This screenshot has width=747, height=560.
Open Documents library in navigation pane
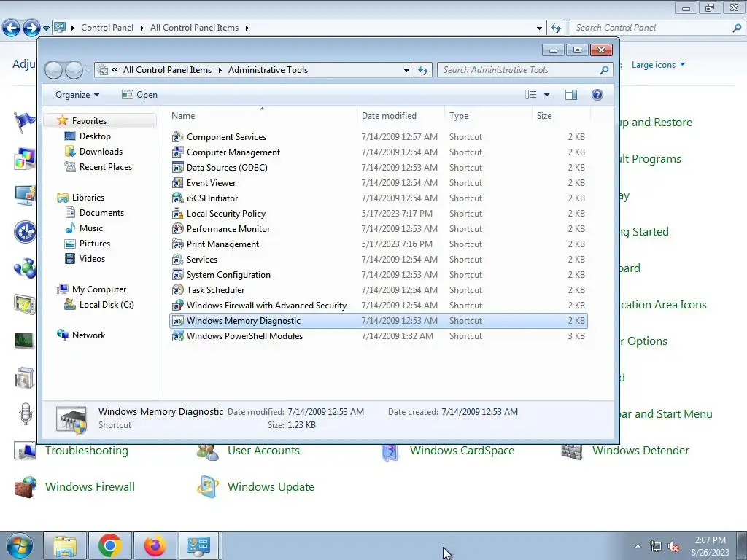point(101,213)
